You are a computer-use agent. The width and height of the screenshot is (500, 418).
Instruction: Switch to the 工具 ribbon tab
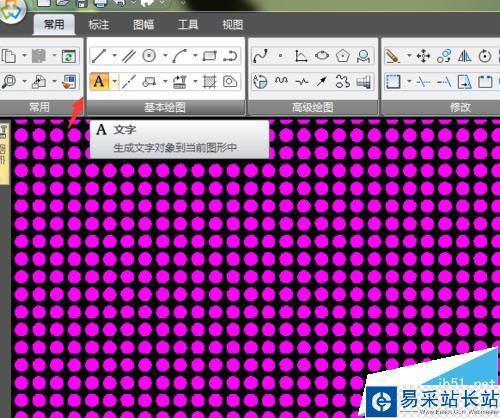(x=188, y=25)
